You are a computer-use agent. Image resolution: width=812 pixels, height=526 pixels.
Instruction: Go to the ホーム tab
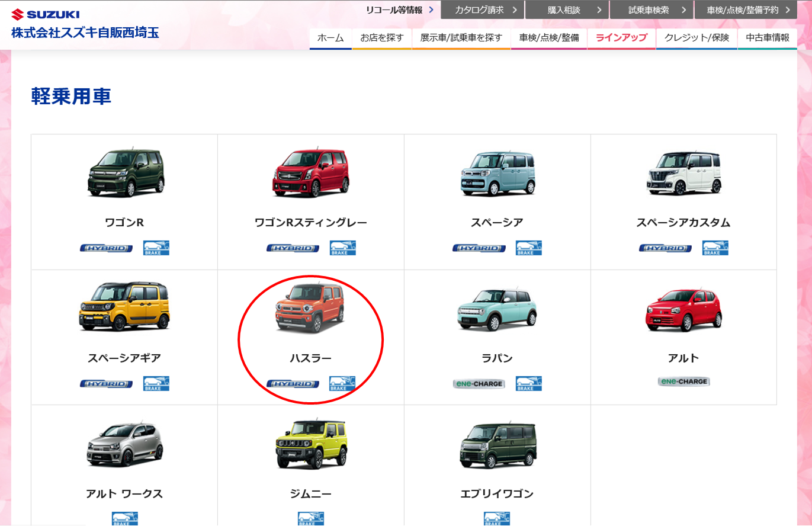pos(330,38)
